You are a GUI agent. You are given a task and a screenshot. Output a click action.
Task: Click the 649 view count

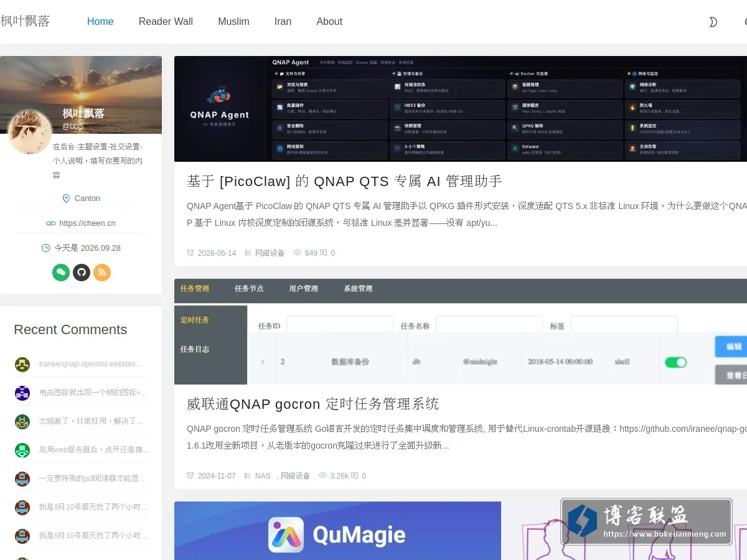pos(311,253)
